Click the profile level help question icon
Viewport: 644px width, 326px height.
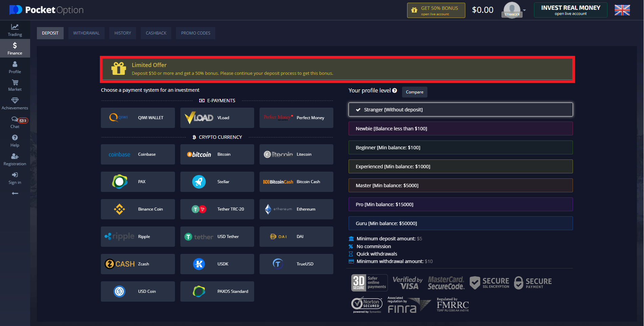click(x=395, y=90)
